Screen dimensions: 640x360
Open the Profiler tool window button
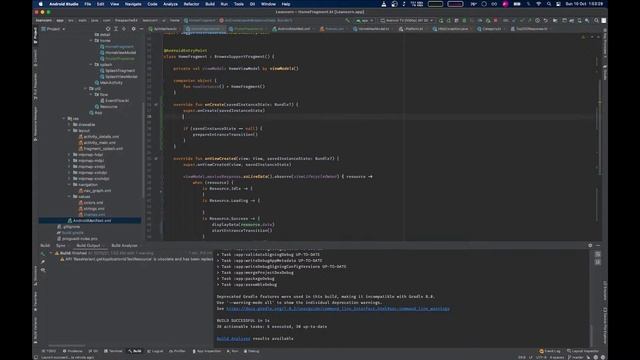177,351
